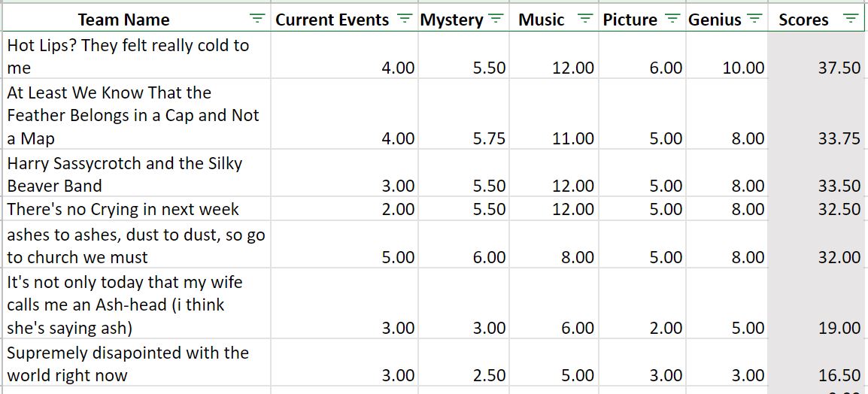The height and width of the screenshot is (394, 868).
Task: Open the Music column filter icon
Action: [584, 19]
